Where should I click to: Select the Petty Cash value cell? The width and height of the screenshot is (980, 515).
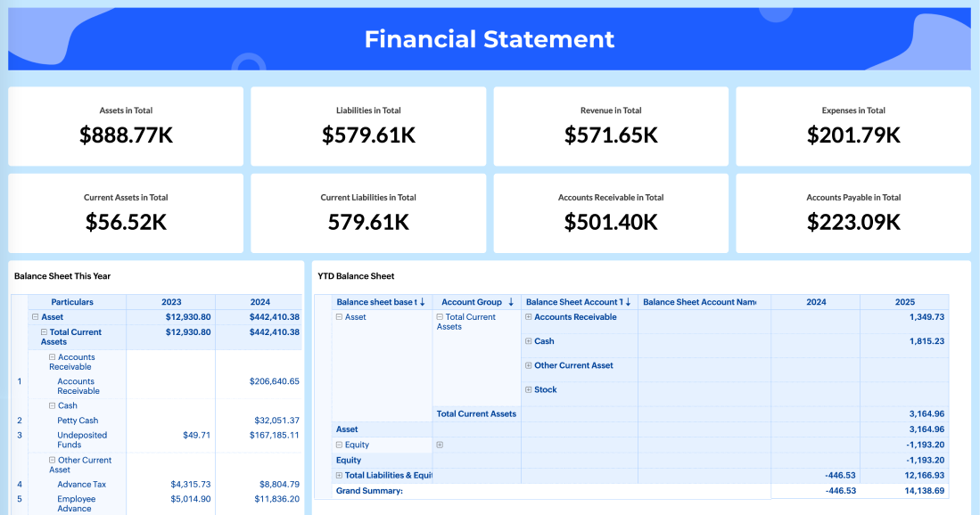[x=277, y=420]
